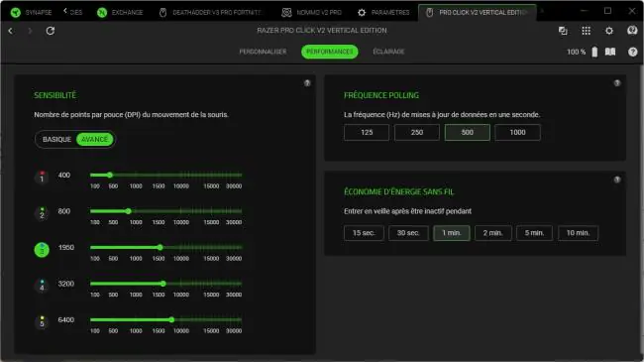Viewport: 644px width, 362px height.
Task: Click the speaker icon on Nommo tab
Action: tap(286, 13)
